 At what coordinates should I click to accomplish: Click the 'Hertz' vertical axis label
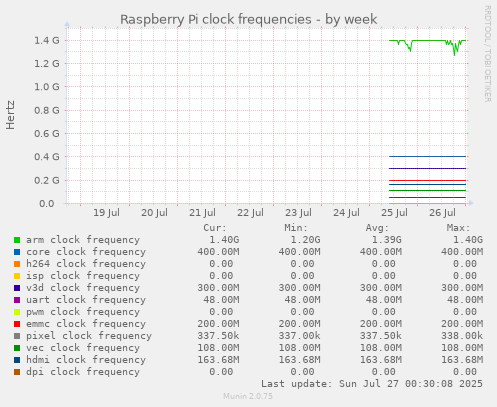click(10, 115)
